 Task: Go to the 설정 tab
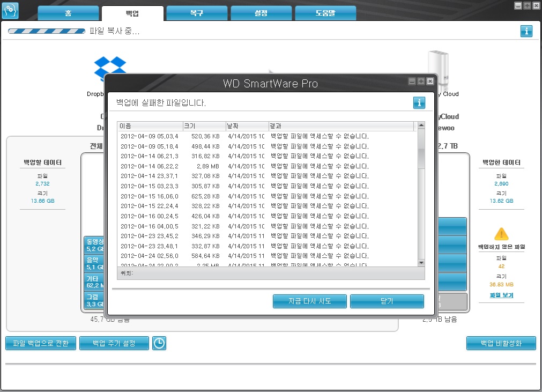pyautogui.click(x=261, y=13)
